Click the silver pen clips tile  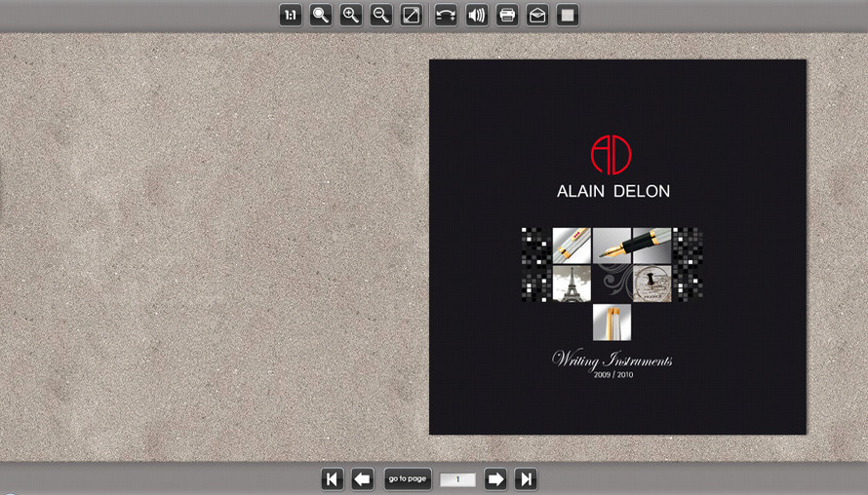572,245
